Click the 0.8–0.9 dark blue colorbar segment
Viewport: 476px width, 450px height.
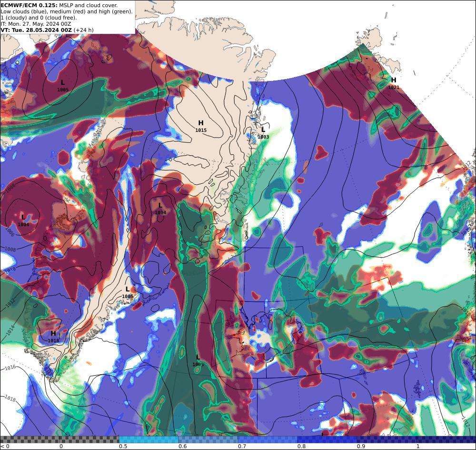click(327, 440)
